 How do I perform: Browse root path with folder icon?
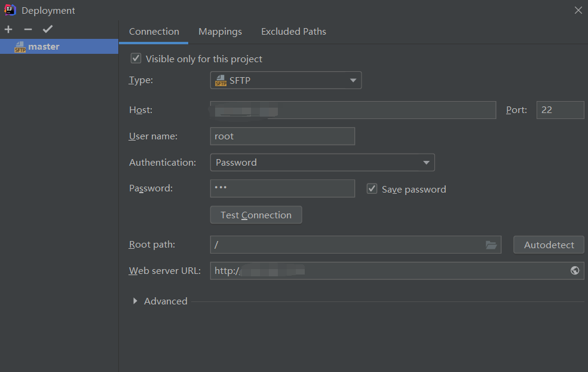tap(491, 245)
